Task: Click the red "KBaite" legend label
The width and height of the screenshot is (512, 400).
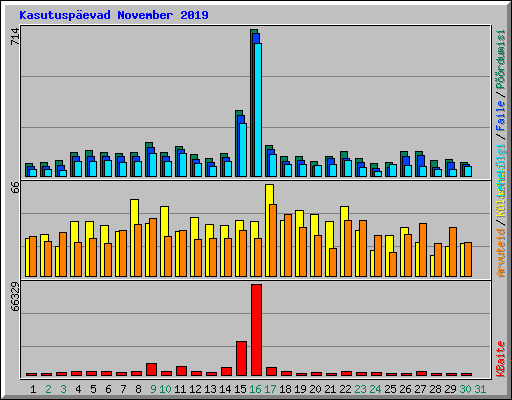Action: [x=500, y=359]
